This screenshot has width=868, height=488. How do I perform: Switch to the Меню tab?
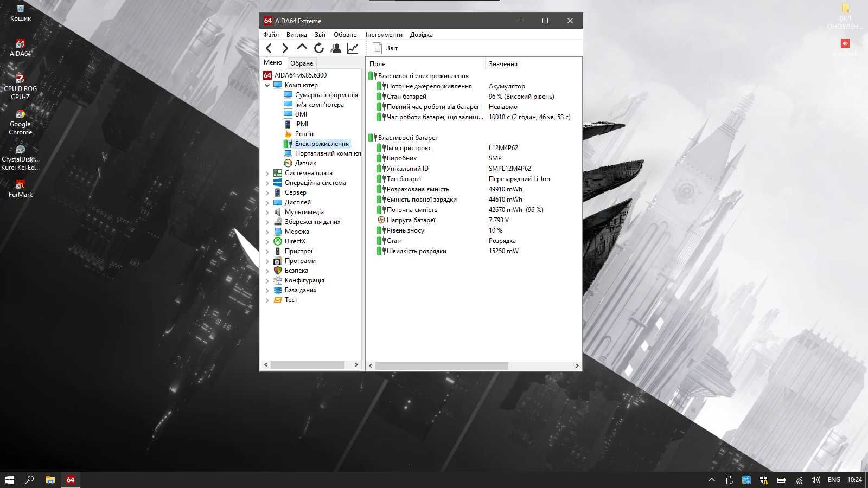tap(273, 62)
